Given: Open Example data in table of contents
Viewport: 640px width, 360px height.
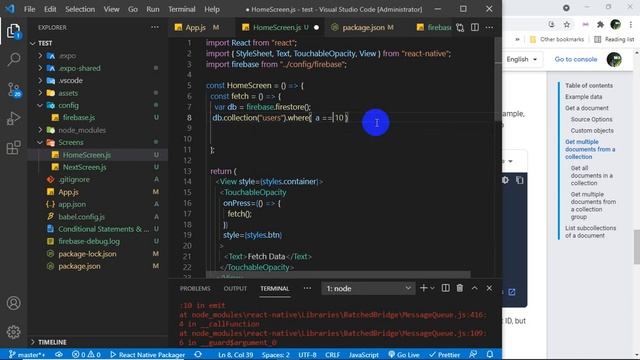Looking at the screenshot, I should pos(583,97).
